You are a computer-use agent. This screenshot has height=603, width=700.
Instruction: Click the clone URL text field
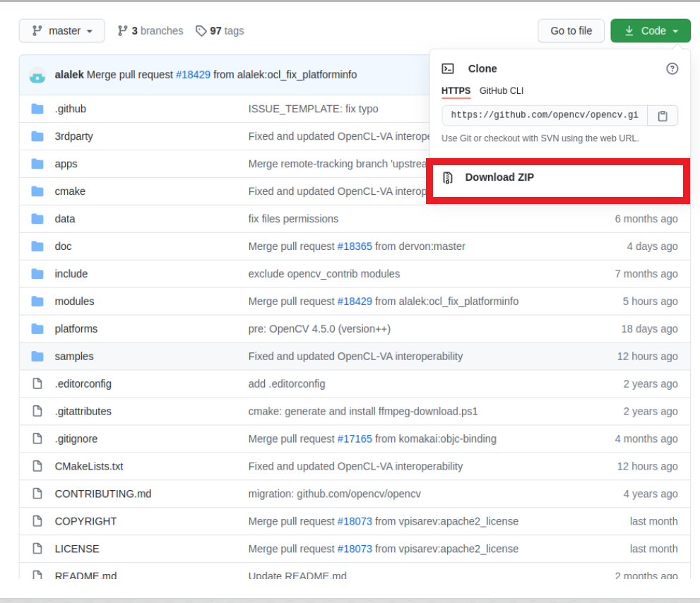coord(544,116)
